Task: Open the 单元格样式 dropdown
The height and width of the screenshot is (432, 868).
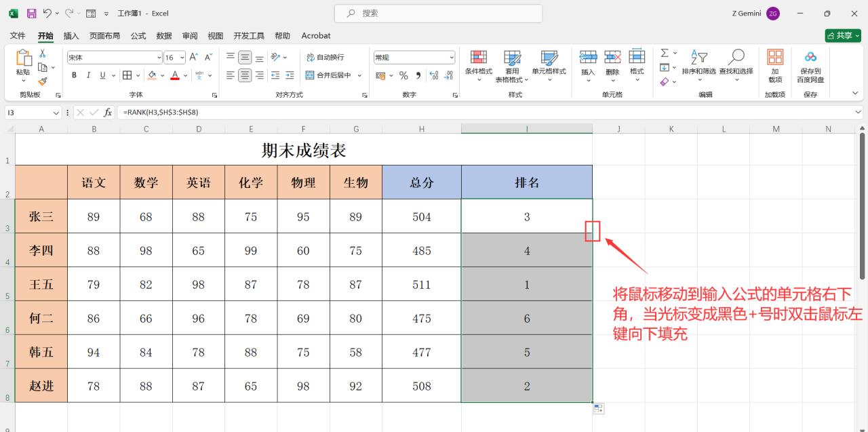Action: tap(549, 66)
